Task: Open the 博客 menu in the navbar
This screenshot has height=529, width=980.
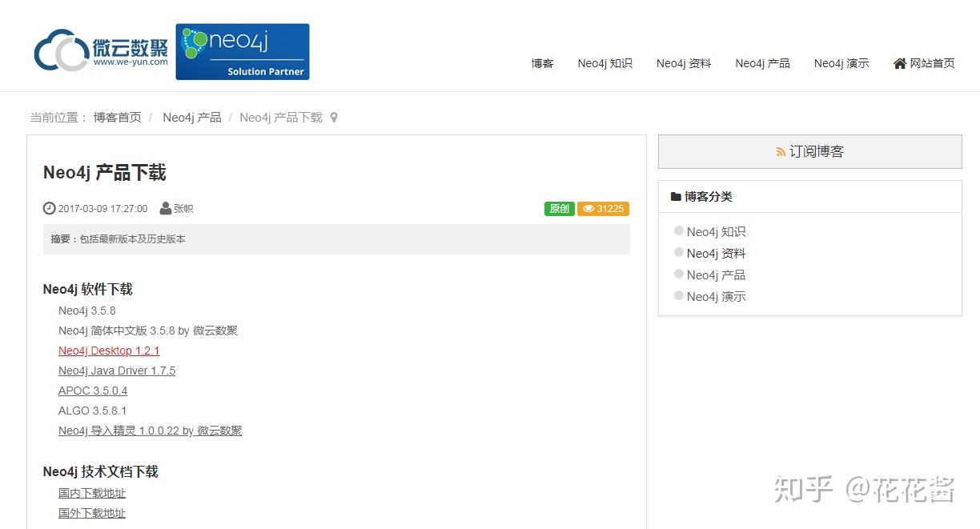Action: pyautogui.click(x=542, y=63)
